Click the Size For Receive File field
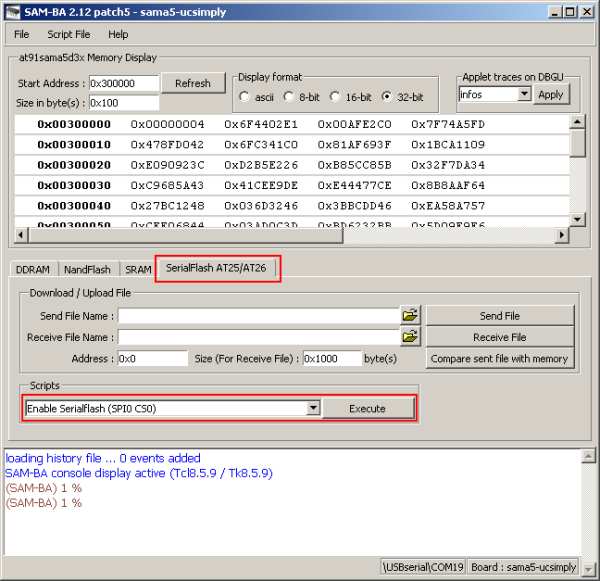 pyautogui.click(x=332, y=359)
